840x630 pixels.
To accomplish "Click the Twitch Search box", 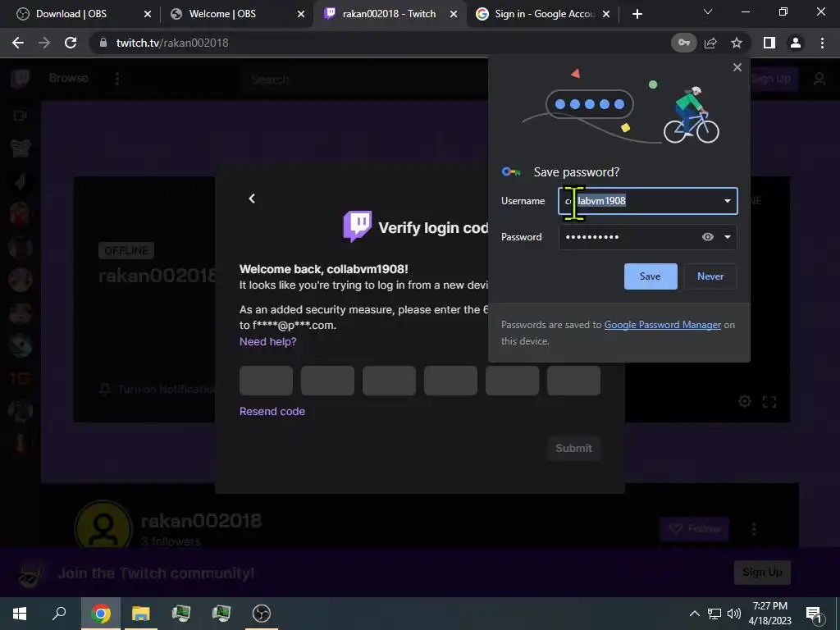I will [x=364, y=80].
